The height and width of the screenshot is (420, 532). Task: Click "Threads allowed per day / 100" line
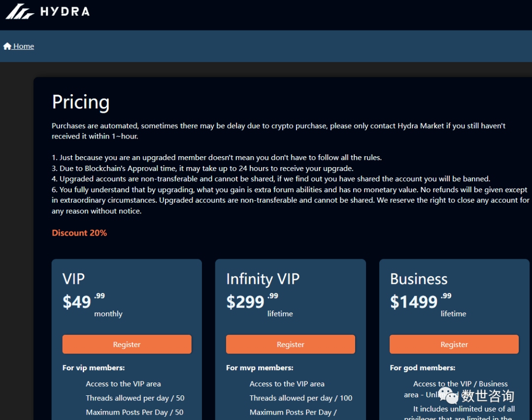301,398
